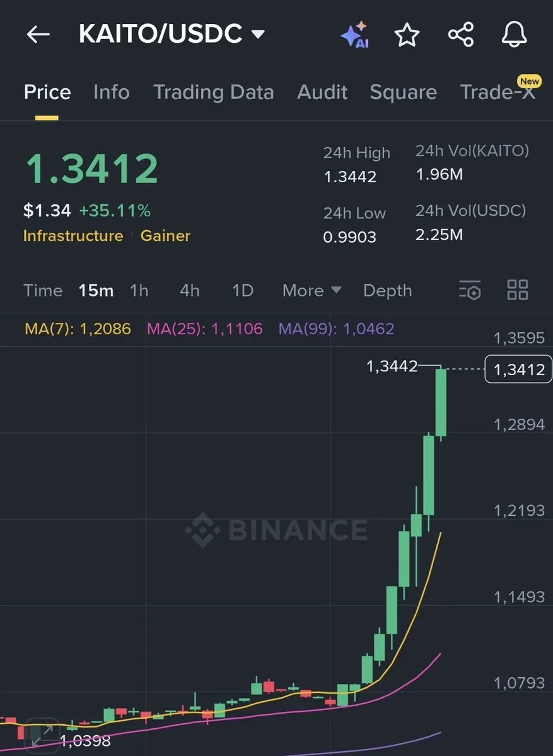Tap the back arrow icon
Image resolution: width=553 pixels, height=756 pixels.
click(38, 35)
